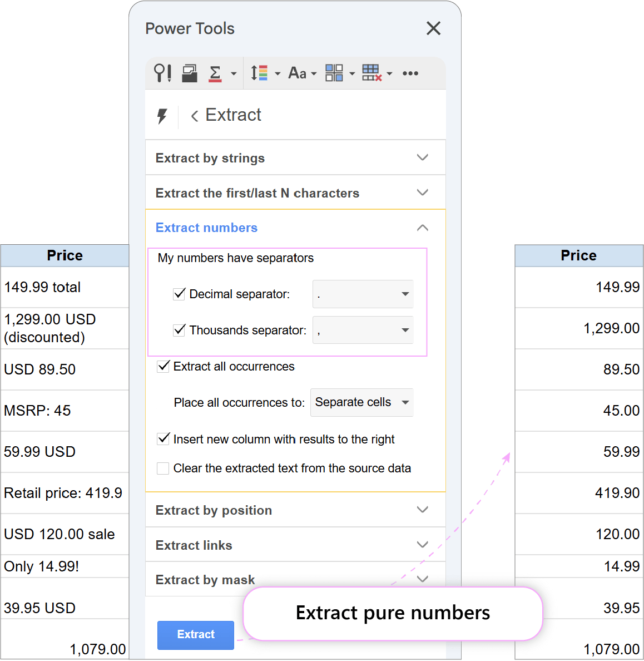Expand the Extract by mask section
644x661 pixels.
[295, 579]
